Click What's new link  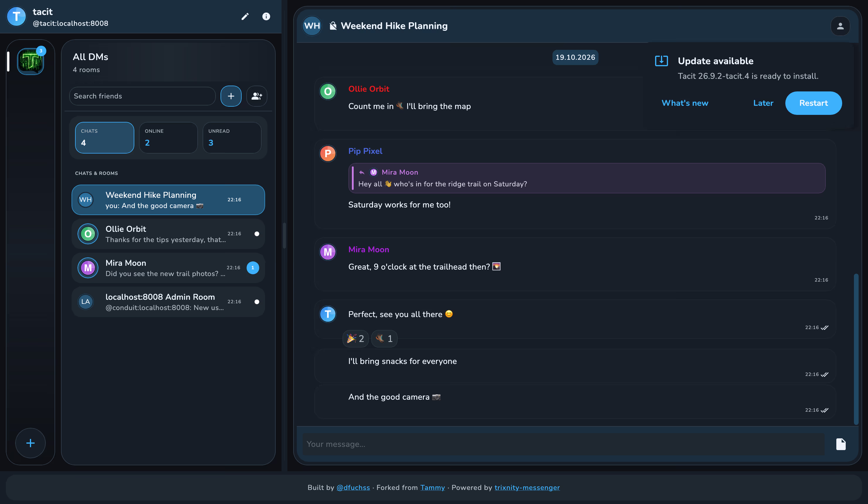[x=685, y=103]
